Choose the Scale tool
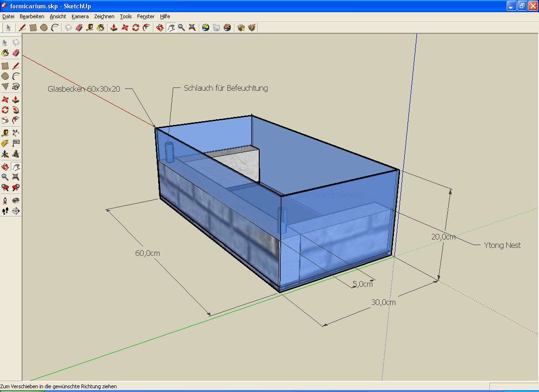Screen dimensions: 539x392 click(5, 121)
